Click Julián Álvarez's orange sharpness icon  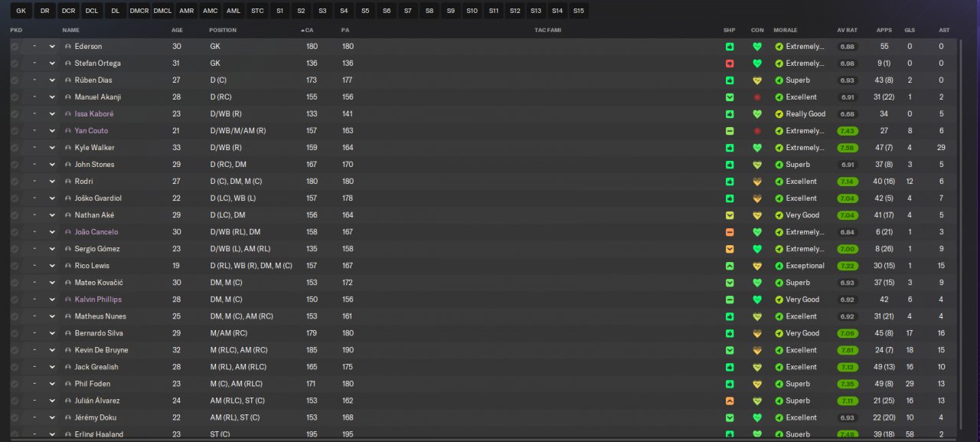(730, 401)
